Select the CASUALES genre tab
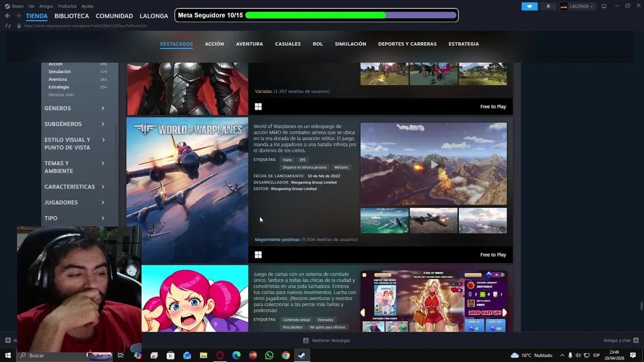 [x=288, y=44]
